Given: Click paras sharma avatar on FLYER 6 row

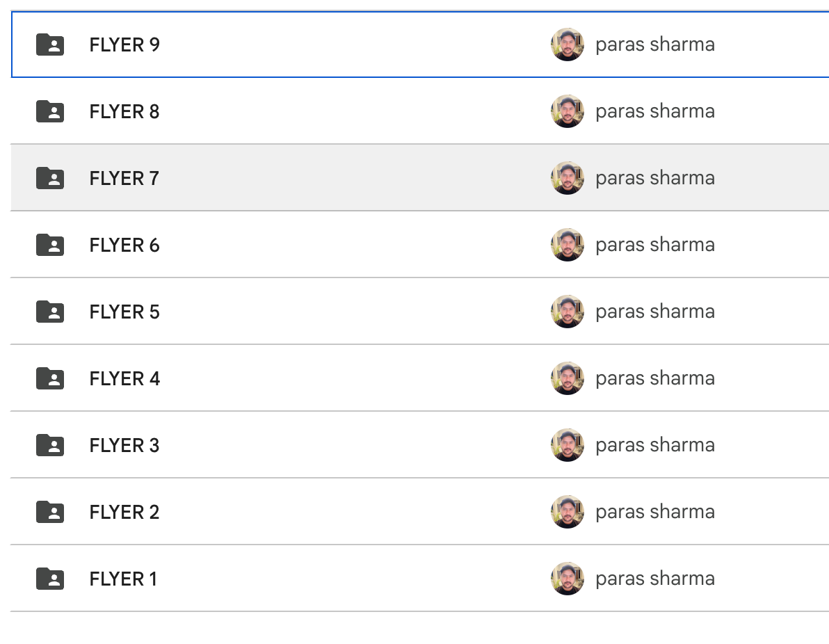Looking at the screenshot, I should [x=568, y=245].
